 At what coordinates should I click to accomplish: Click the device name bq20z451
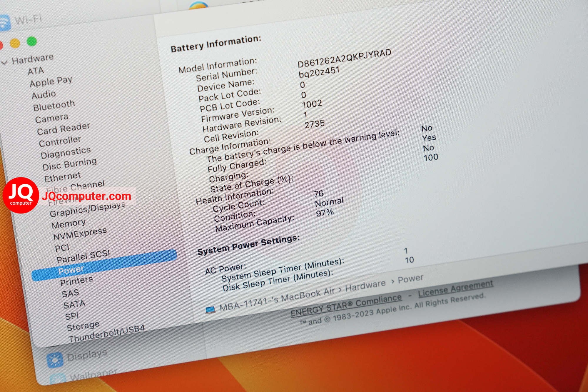(319, 72)
